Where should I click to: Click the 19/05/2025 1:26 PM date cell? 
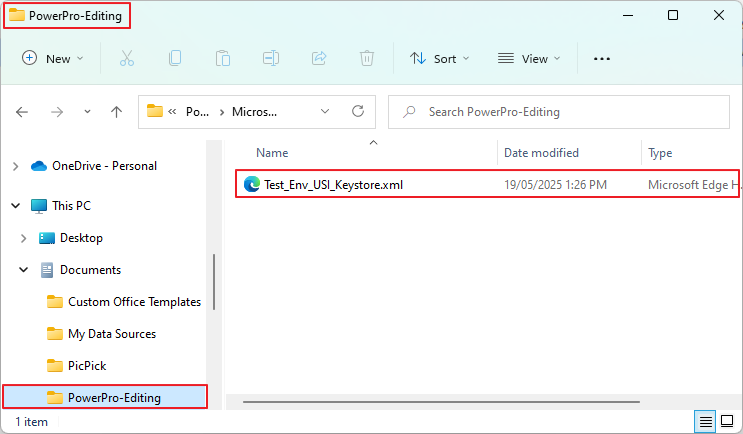[555, 185]
